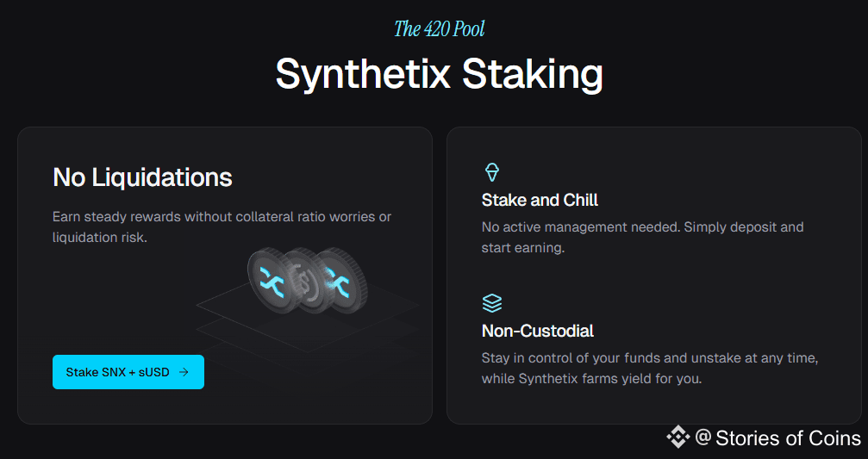Click the @ symbol in watermark
Viewport: 868px width, 459px height.
703,437
